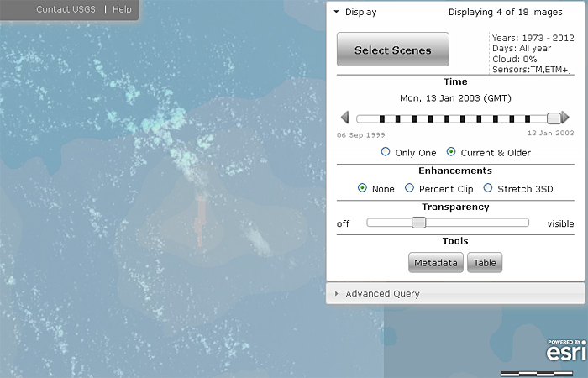Choose Stretch 3SD enhancement
The width and height of the screenshot is (588, 378).
[x=487, y=188]
